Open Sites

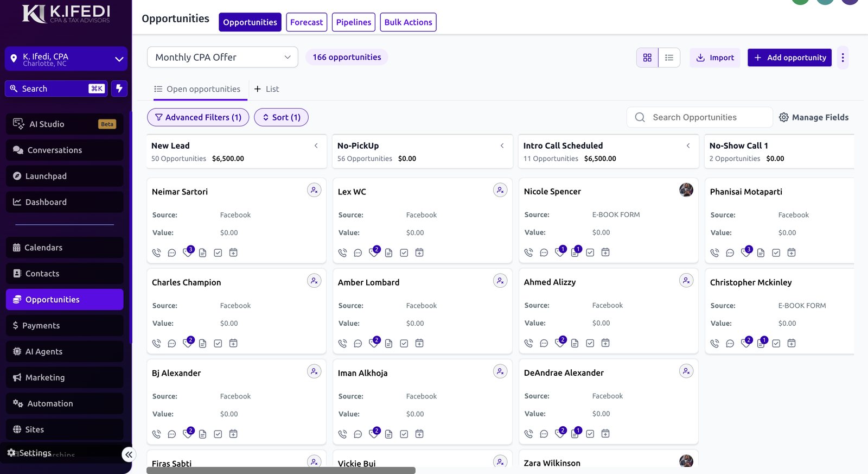(x=65, y=429)
